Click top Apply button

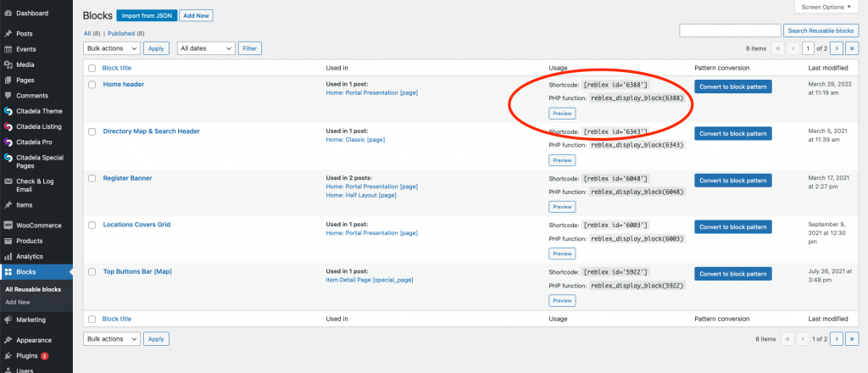click(x=156, y=48)
